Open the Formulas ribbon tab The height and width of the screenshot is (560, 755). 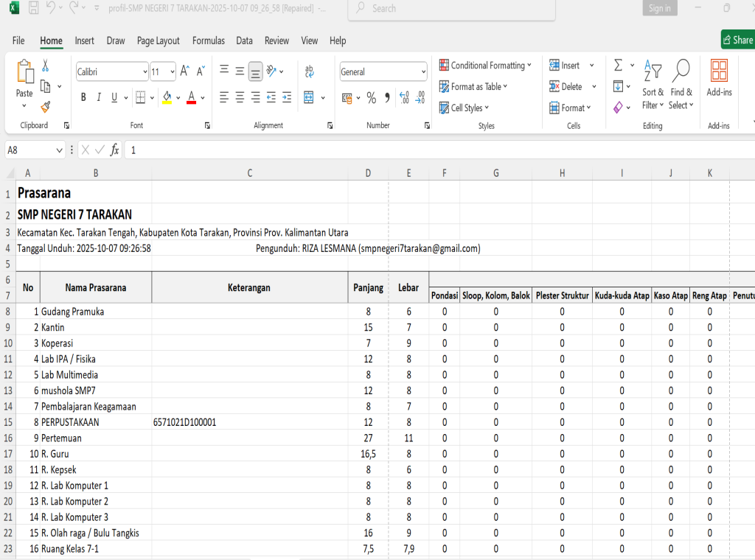pyautogui.click(x=209, y=41)
